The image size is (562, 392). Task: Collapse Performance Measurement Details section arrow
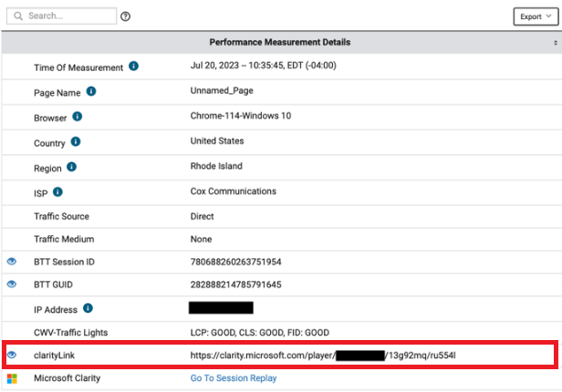point(556,43)
